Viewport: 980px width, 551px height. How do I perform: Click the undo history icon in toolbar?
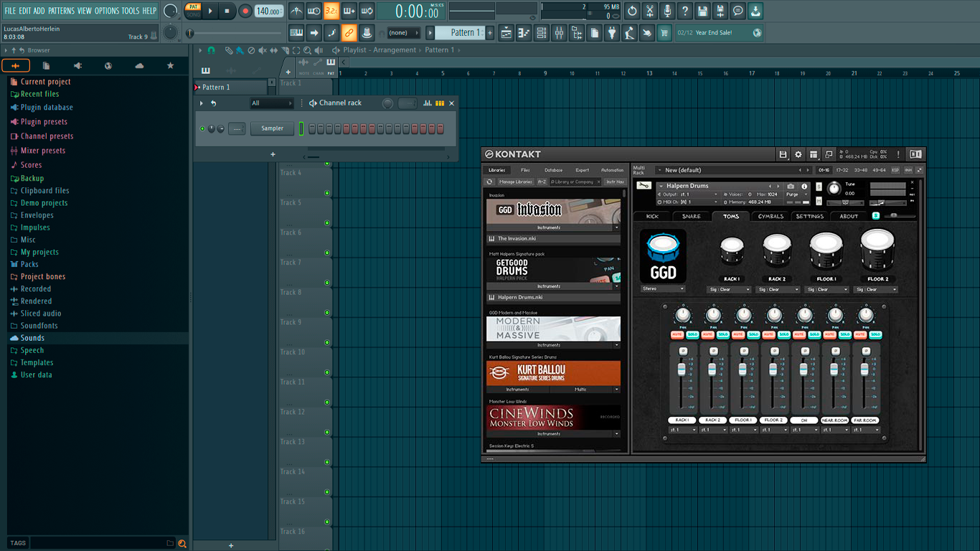click(632, 11)
